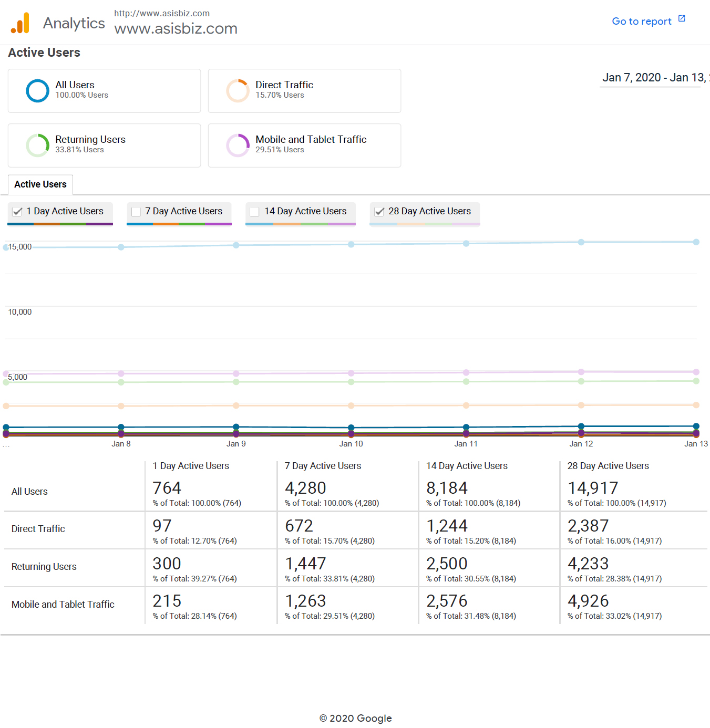710x728 pixels.
Task: Open the Jan 7, 2020 date range selector
Action: pos(655,78)
